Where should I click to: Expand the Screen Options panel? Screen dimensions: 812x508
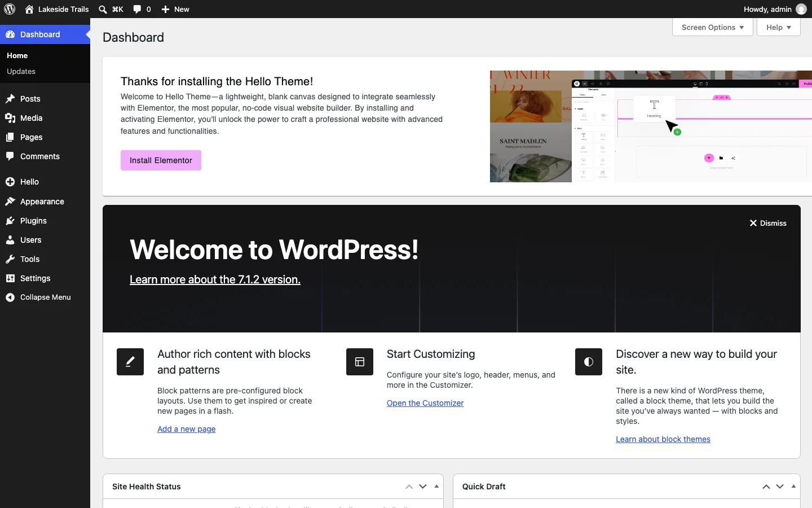[713, 27]
